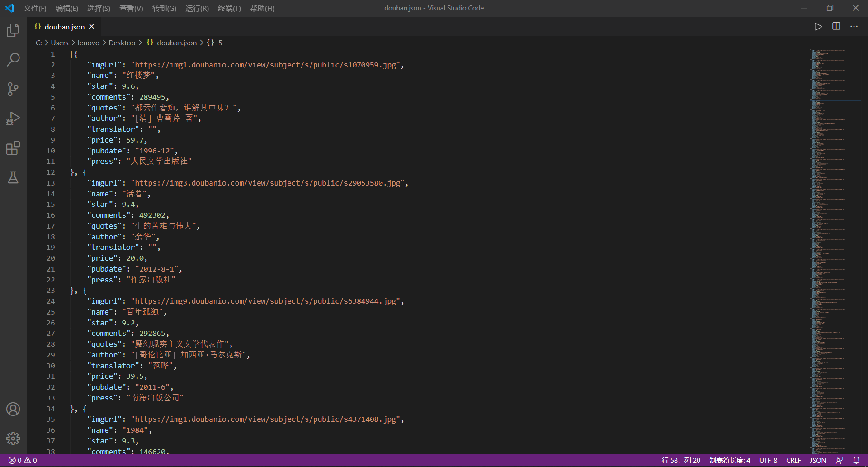Screen dimensions: 868x467
Task: Show errors and warnings in status bar
Action: pyautogui.click(x=23, y=460)
